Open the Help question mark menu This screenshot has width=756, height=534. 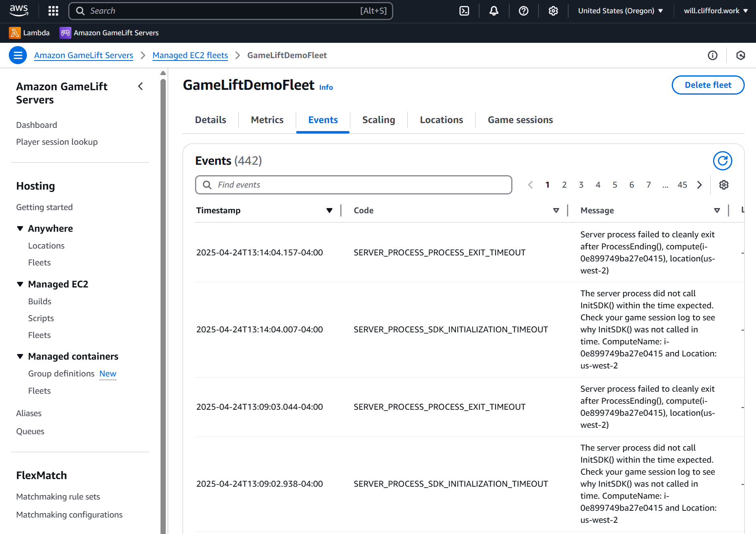pyautogui.click(x=523, y=11)
